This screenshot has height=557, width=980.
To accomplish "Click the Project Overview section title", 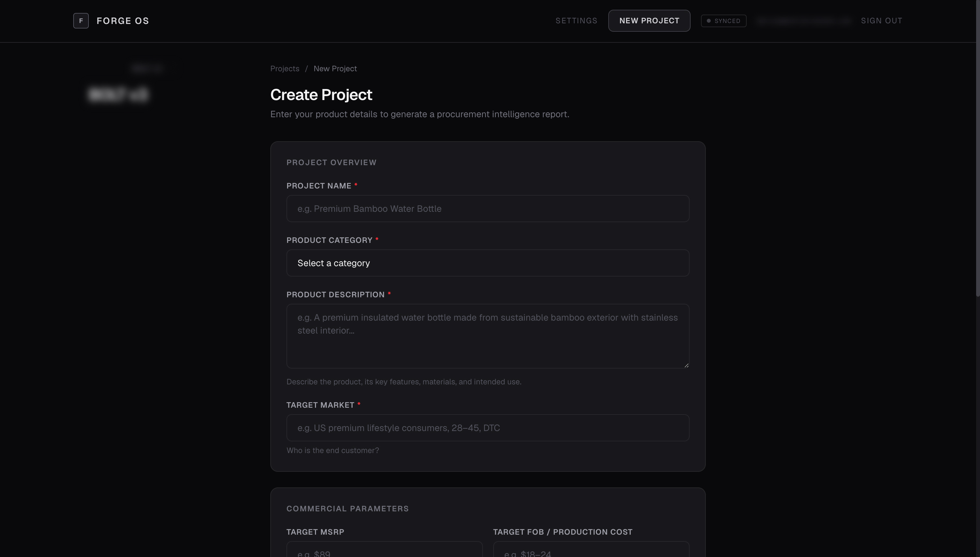I will click(x=332, y=163).
